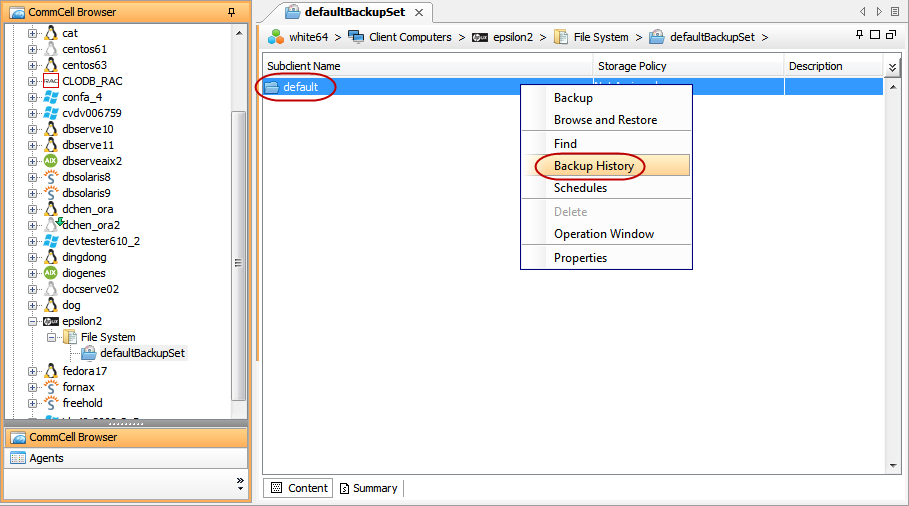Screen dimensions: 909x506
Task: Choose Backup History from context menu
Action: coord(594,166)
